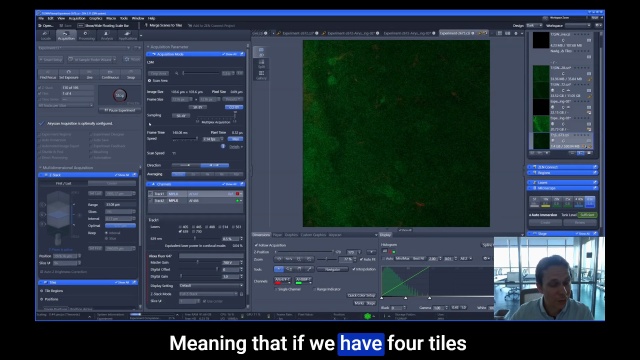Screen dimensions: 640x360
Task: Enable the 488 laser checkbox
Action: [207, 227]
